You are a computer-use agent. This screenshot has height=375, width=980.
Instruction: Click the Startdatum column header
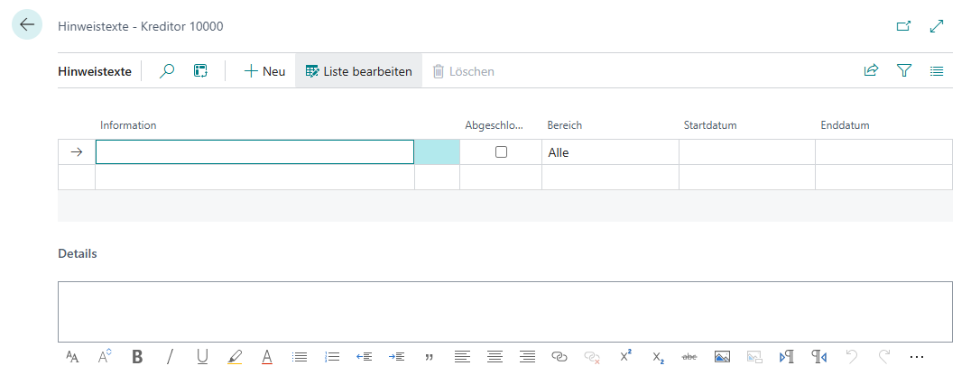(710, 125)
